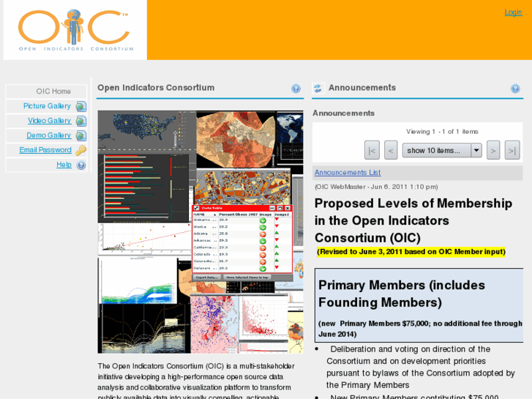Click the OIC logo image
The image size is (532, 399).
point(75,30)
